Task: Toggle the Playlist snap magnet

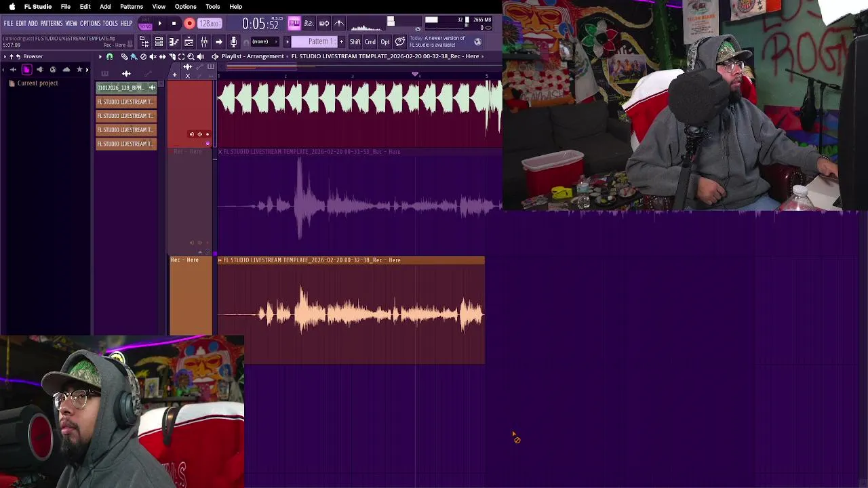Action: pyautogui.click(x=109, y=56)
